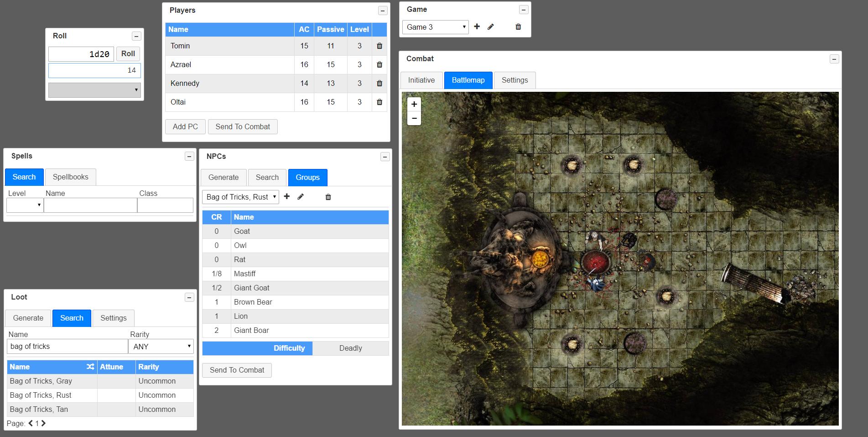Collapse the Spells panel
Screen dimensions: 868x437
(x=189, y=156)
